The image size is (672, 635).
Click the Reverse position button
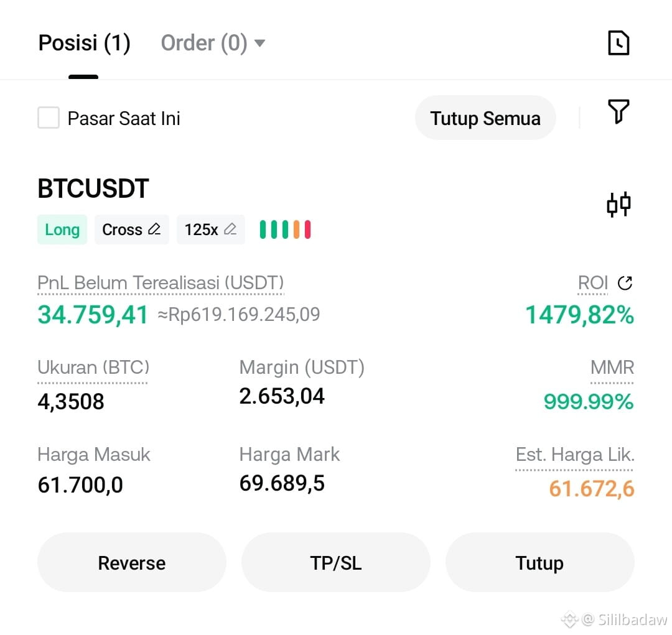tap(131, 563)
